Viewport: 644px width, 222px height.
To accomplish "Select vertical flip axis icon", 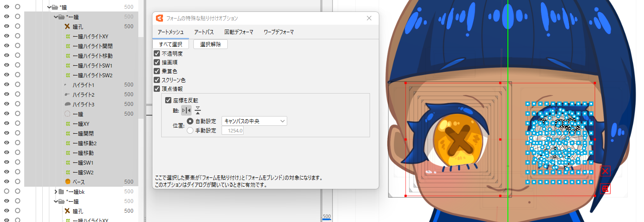I will pos(198,110).
